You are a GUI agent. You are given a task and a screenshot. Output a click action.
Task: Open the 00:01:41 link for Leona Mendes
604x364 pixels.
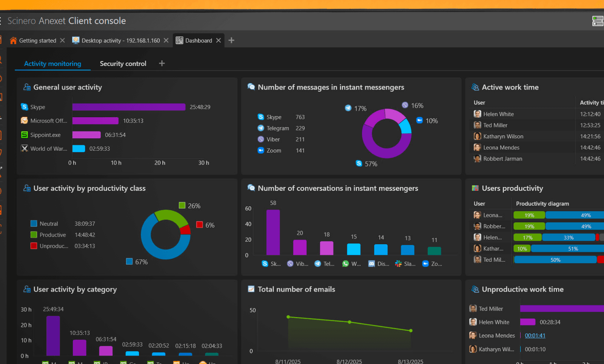point(535,336)
